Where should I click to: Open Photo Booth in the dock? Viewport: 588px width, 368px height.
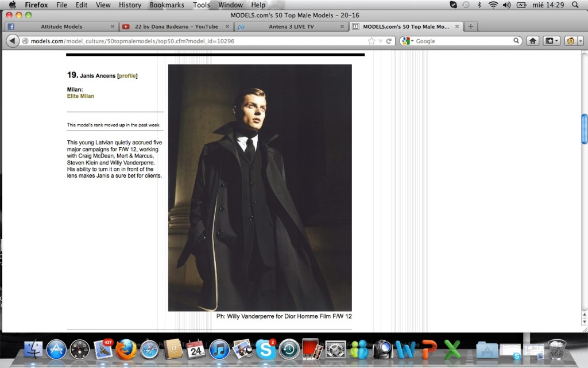coord(311,349)
